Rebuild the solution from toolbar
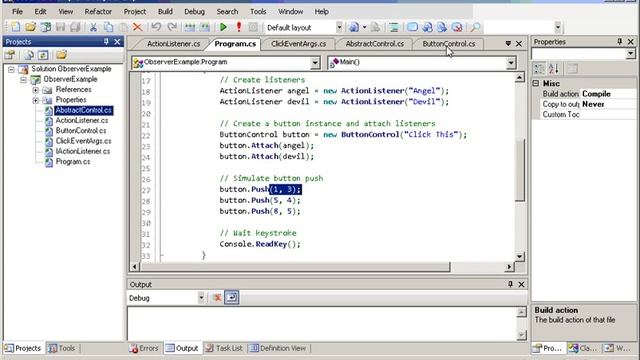This screenshot has width=640, height=360. click(x=205, y=27)
